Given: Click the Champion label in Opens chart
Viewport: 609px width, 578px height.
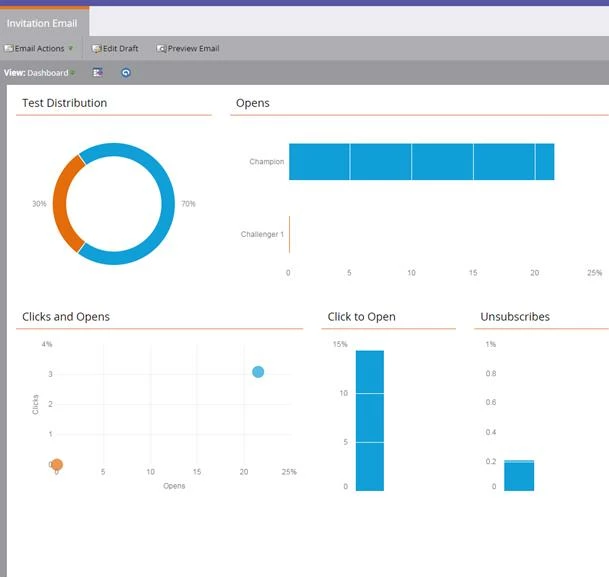Looking at the screenshot, I should pyautogui.click(x=266, y=162).
